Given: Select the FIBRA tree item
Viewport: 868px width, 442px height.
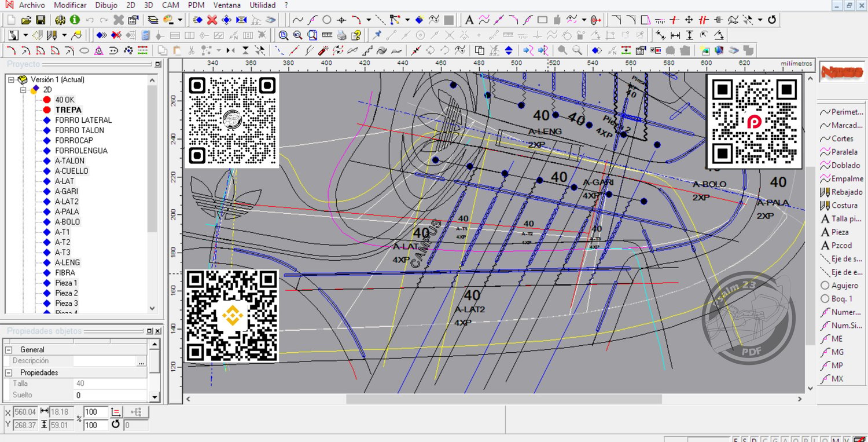Looking at the screenshot, I should 65,273.
